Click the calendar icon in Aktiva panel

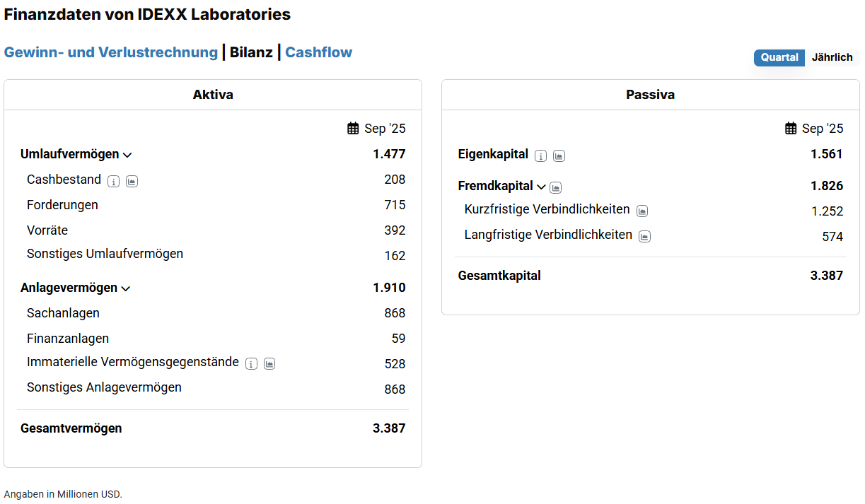coord(354,129)
